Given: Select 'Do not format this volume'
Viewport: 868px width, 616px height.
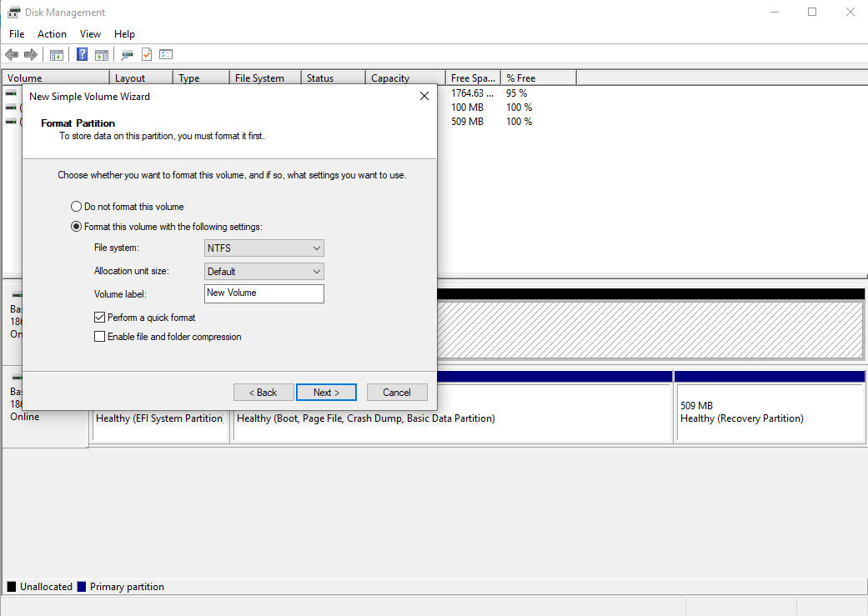Looking at the screenshot, I should point(76,206).
